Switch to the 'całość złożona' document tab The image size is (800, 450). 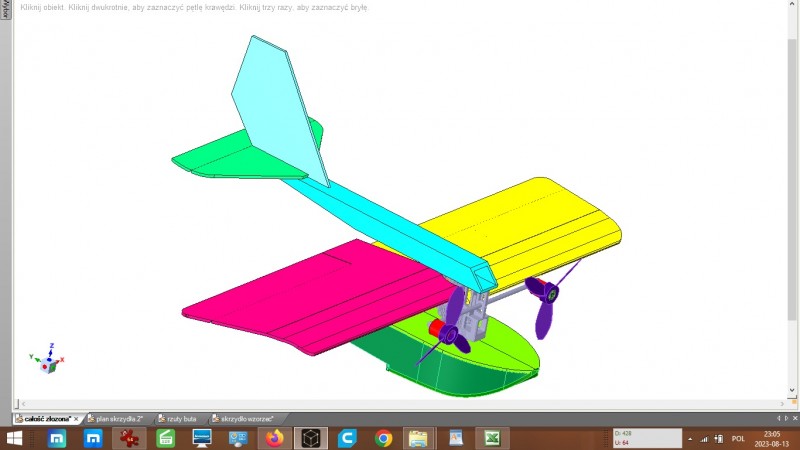pos(46,419)
